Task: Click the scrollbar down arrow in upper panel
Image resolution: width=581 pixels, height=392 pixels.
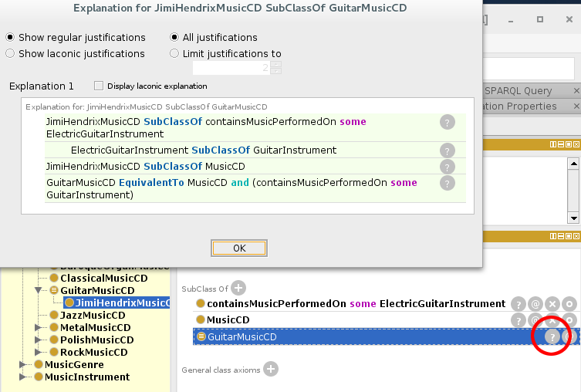Action: 573,218
